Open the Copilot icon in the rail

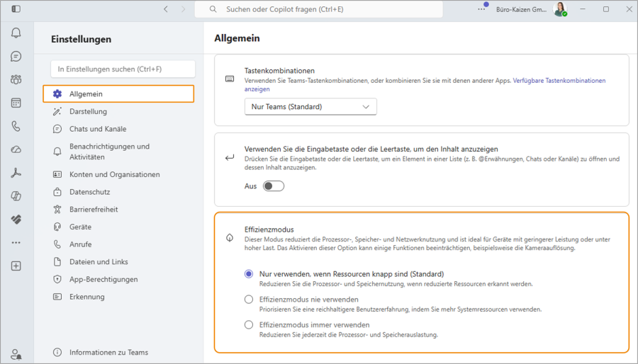click(16, 196)
